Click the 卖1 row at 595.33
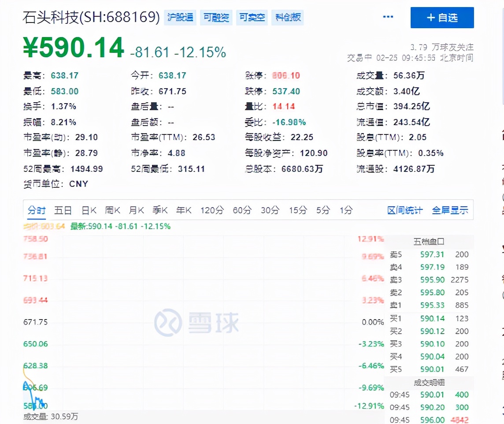The width and height of the screenshot is (504, 424). click(x=429, y=305)
